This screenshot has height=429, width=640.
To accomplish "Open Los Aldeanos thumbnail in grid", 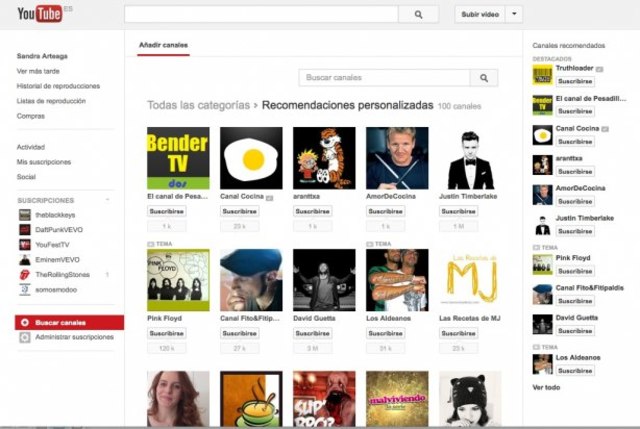I will (x=397, y=280).
